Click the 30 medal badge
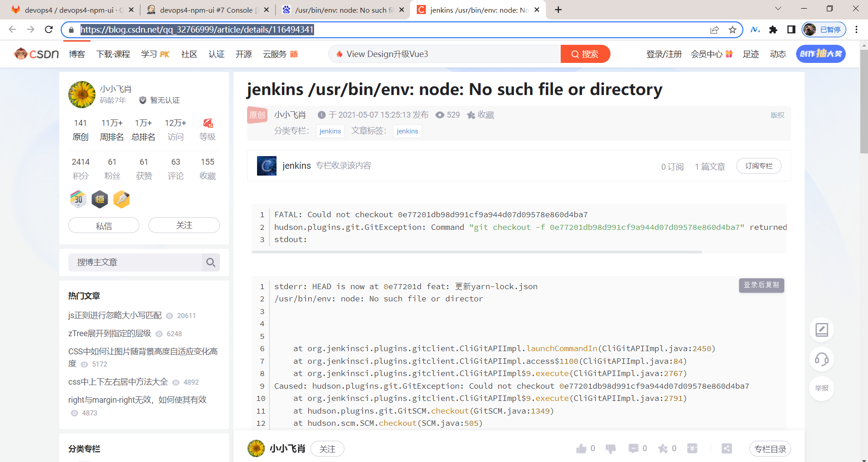The width and height of the screenshot is (868, 462). click(x=78, y=199)
